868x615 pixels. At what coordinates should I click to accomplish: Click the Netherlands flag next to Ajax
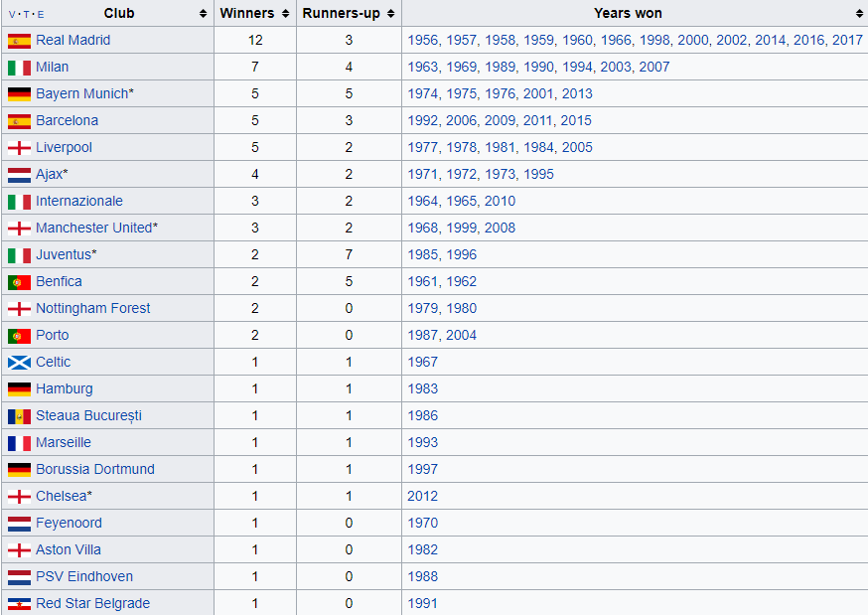20,175
